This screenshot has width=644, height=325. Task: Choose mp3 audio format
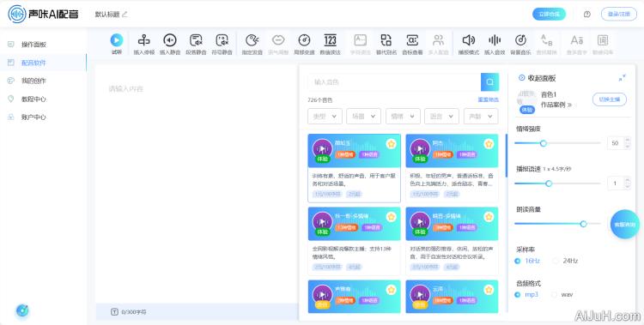click(526, 294)
